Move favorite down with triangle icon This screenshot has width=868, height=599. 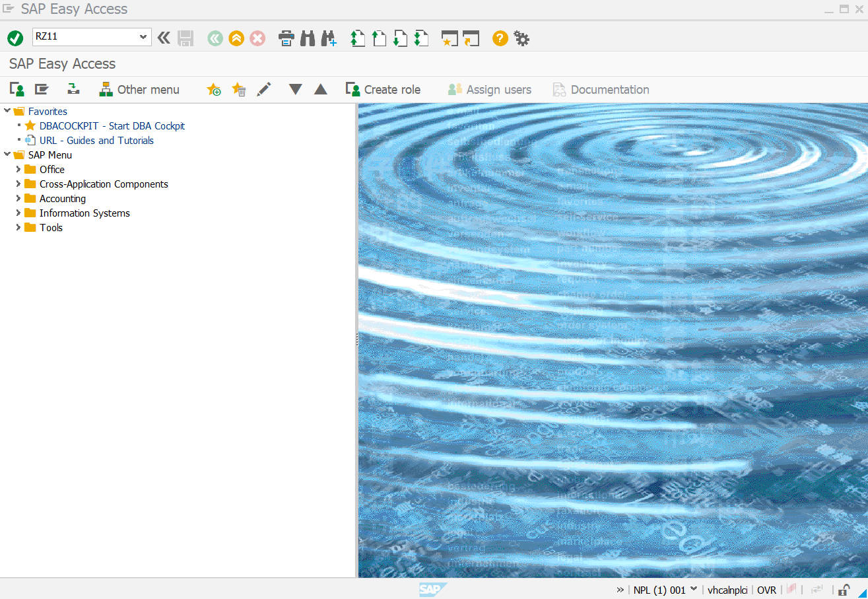click(x=296, y=89)
